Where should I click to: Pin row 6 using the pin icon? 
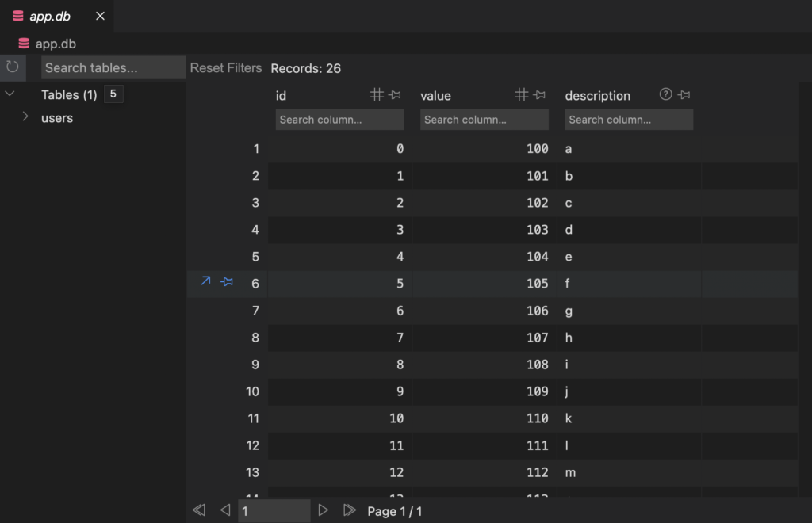[x=227, y=281]
